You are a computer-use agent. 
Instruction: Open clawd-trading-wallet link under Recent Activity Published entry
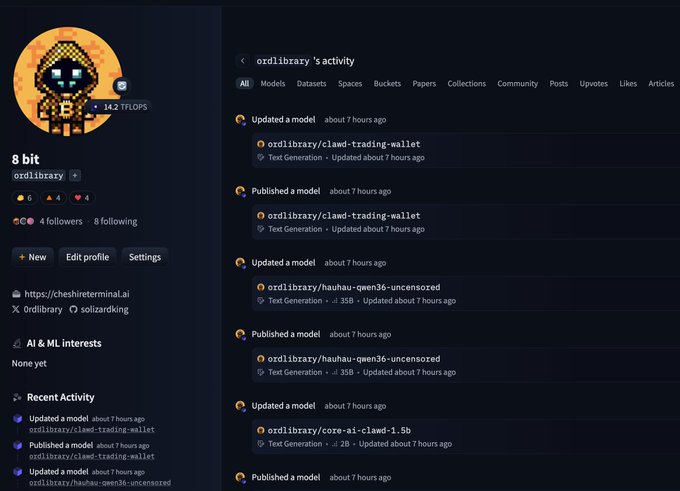92,456
